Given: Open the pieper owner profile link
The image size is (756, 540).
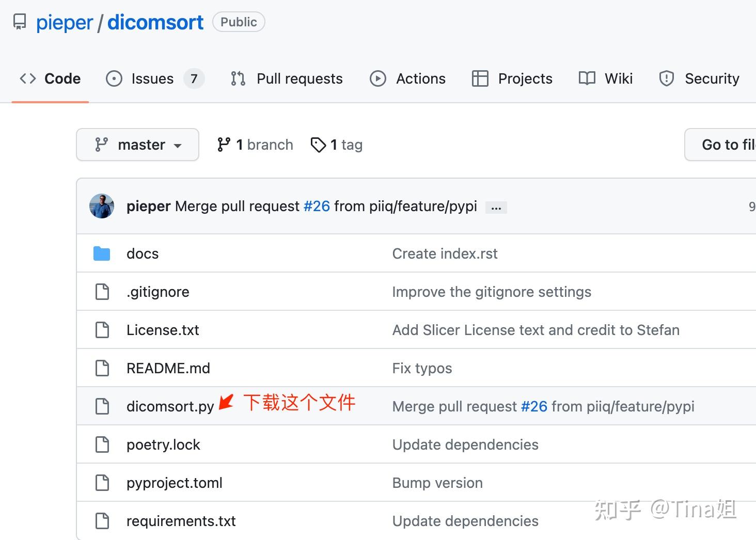Looking at the screenshot, I should [65, 23].
